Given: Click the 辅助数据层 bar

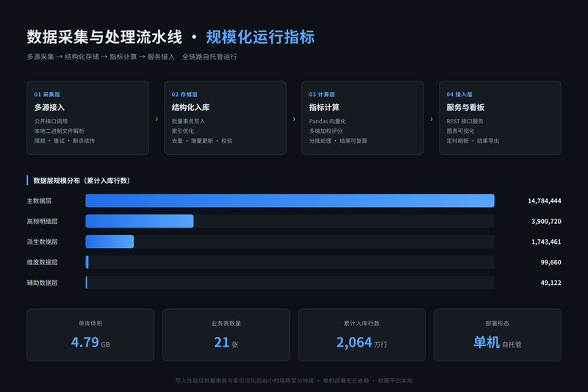Looking at the screenshot, I should coord(290,283).
